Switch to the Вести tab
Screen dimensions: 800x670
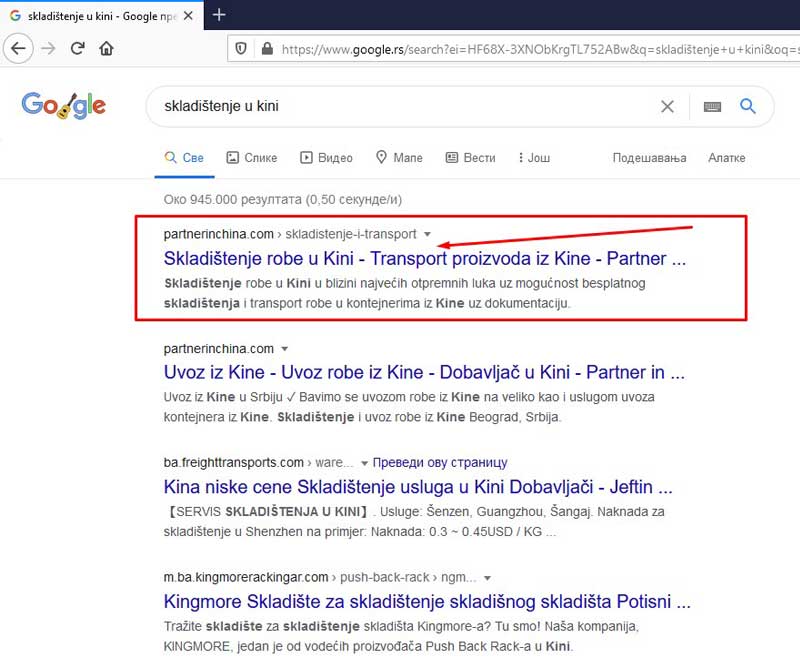point(470,158)
